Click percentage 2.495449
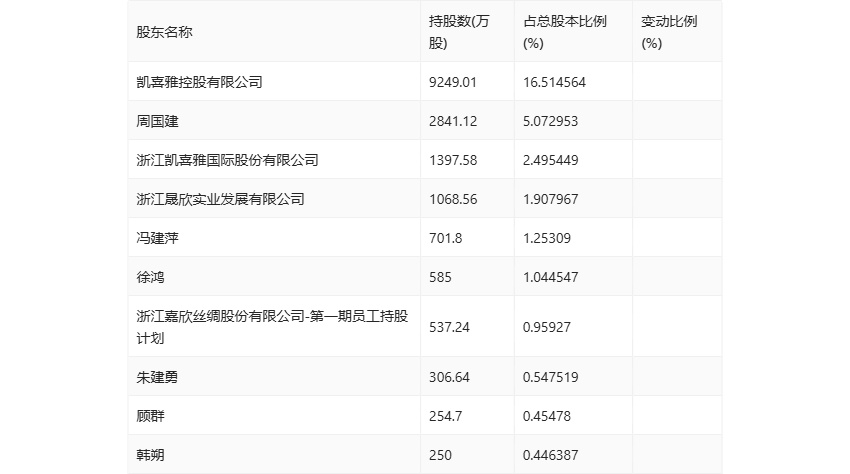The image size is (850, 474). [x=550, y=160]
